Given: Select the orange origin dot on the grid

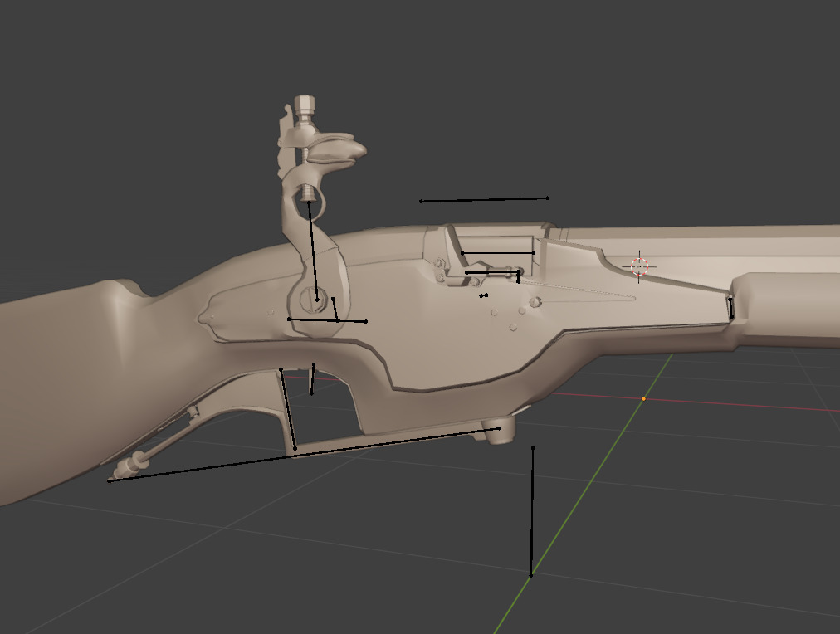Looking at the screenshot, I should click(644, 399).
